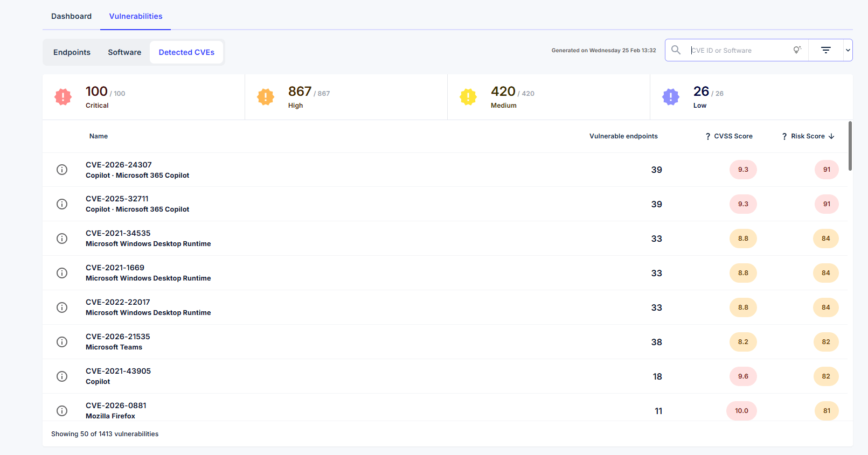Image resolution: width=868 pixels, height=455 pixels.
Task: Click risk score 81 for CVE-2026-0881
Action: [827, 411]
